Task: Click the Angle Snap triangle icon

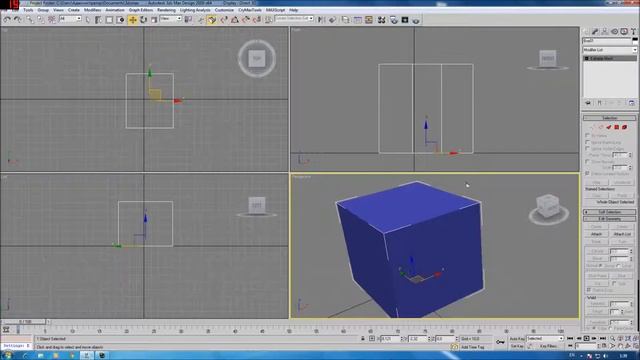Action: tap(235, 20)
